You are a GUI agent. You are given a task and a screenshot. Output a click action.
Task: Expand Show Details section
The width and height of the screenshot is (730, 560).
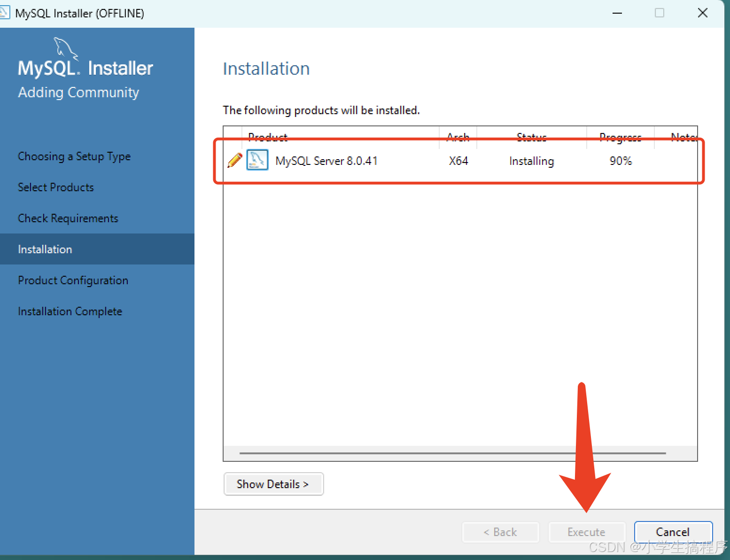[273, 484]
